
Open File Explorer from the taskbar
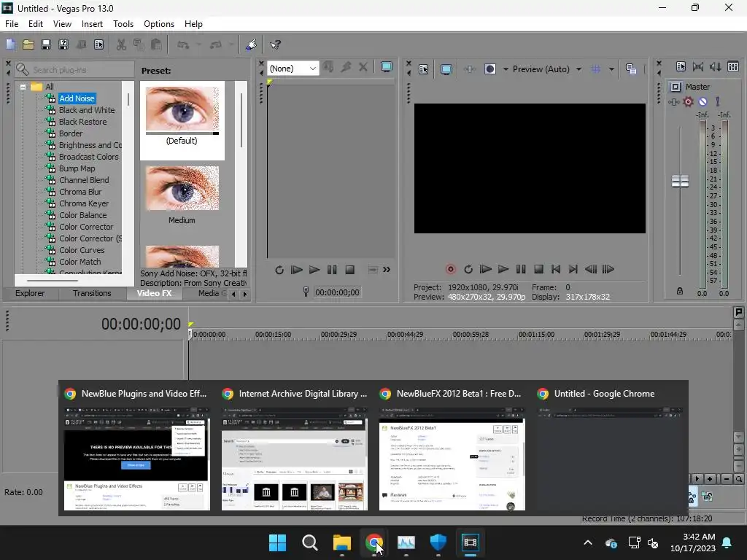[341, 542]
